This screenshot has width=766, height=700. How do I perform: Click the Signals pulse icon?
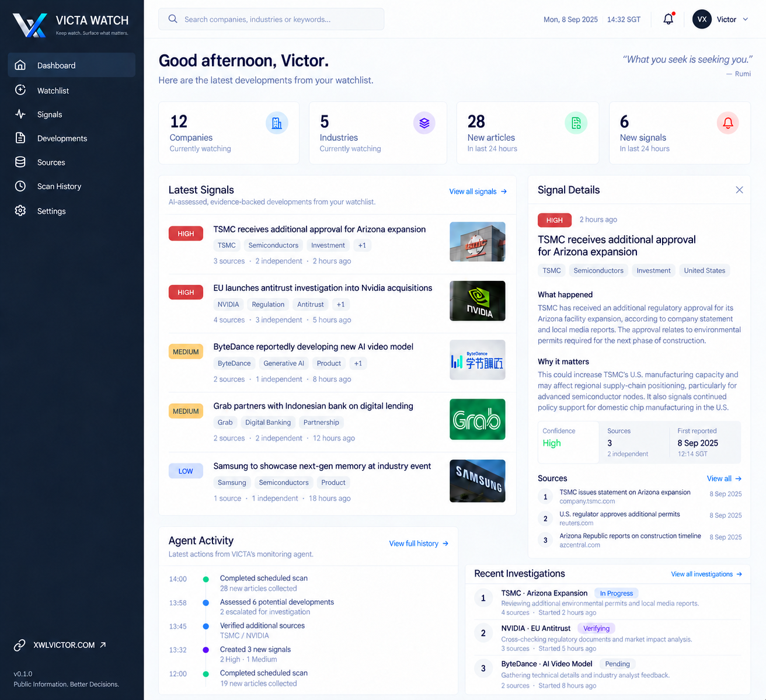point(20,114)
